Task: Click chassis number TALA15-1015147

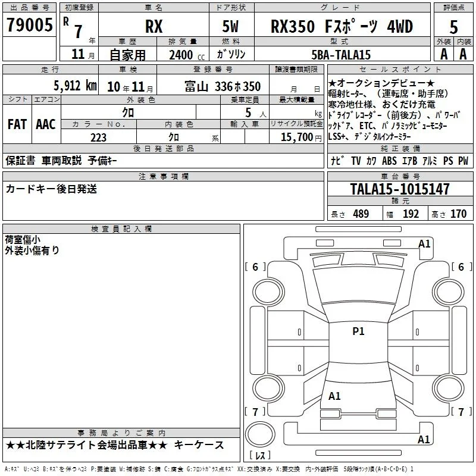Action: coord(400,189)
